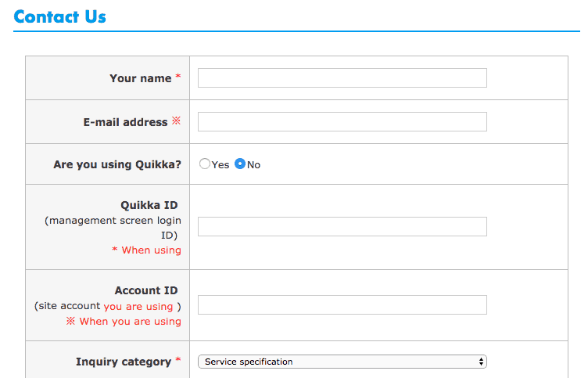Click the Your name text field
The height and width of the screenshot is (378, 588).
(342, 77)
